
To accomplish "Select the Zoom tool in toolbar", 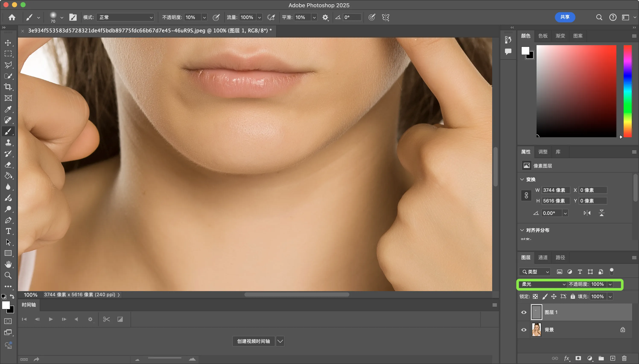I will 8,275.
